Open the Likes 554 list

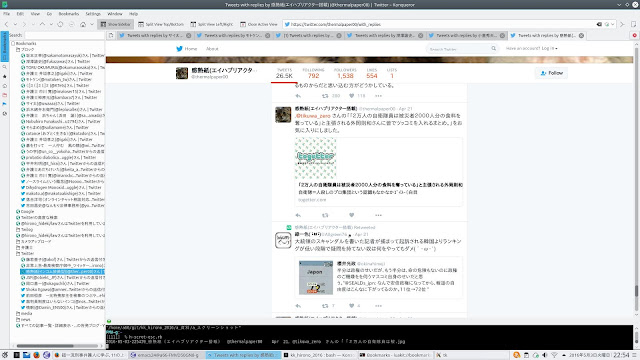point(372,73)
